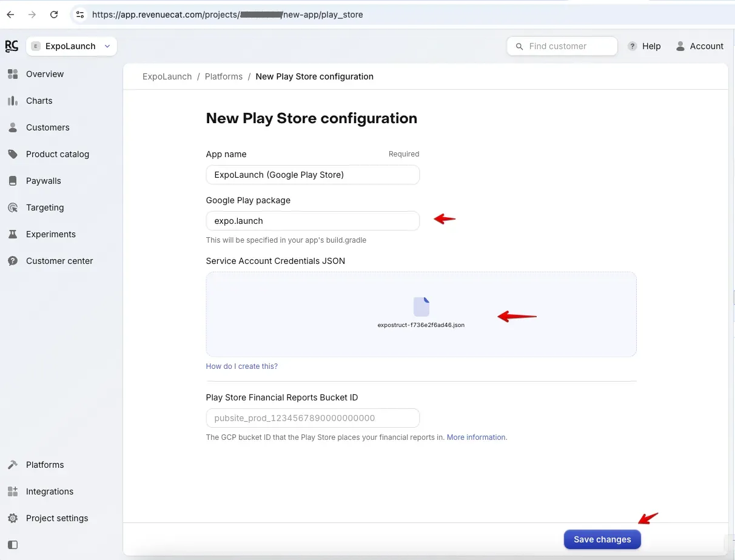Screen dimensions: 735x560
Task: Open Product catalog section
Action: [x=58, y=154]
